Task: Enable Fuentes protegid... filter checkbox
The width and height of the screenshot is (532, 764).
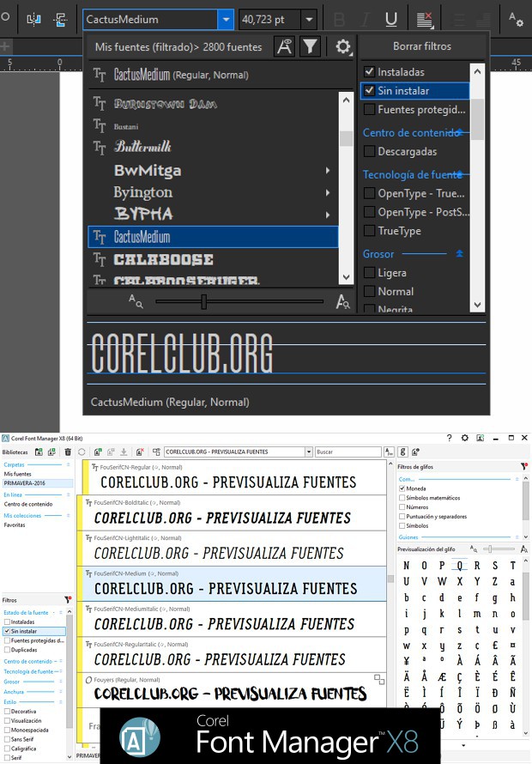Action: click(369, 110)
